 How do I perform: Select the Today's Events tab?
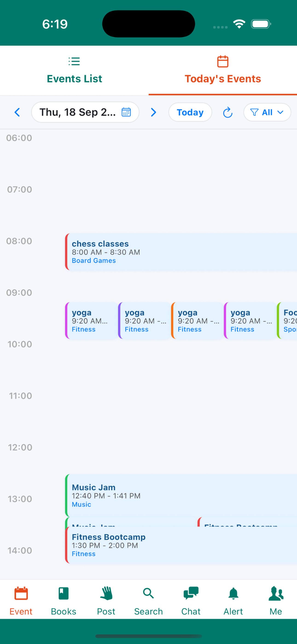222,70
